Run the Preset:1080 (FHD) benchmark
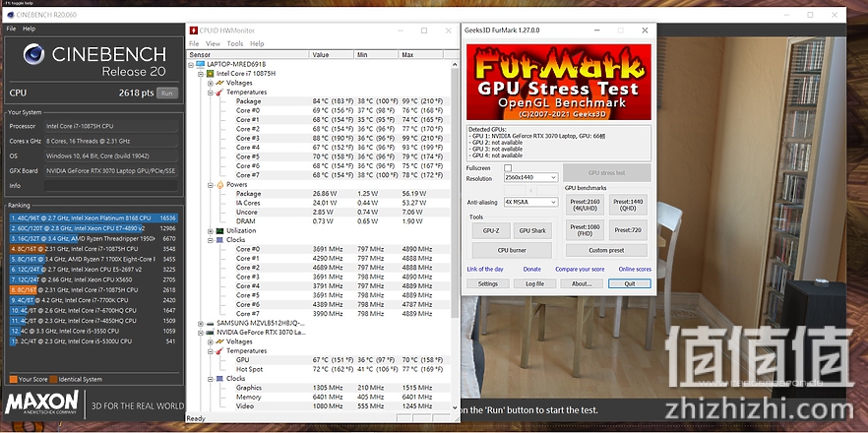This screenshot has height=433, width=868. coord(585,230)
